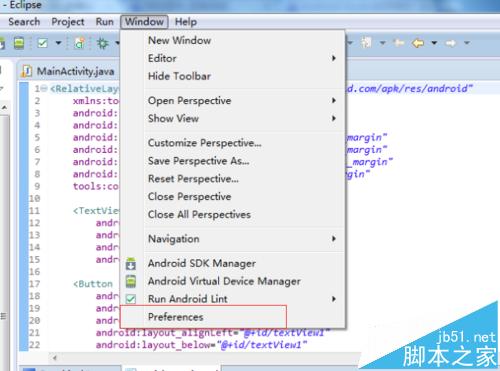Click the text android:layout_below on line 22
The height and width of the screenshot is (371, 500).
pyautogui.click(x=153, y=345)
